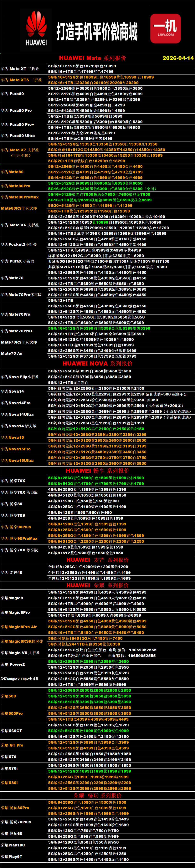Click the 荣耀Play9T model label
Viewport: 195px width, 868px height.
[x=12, y=856]
